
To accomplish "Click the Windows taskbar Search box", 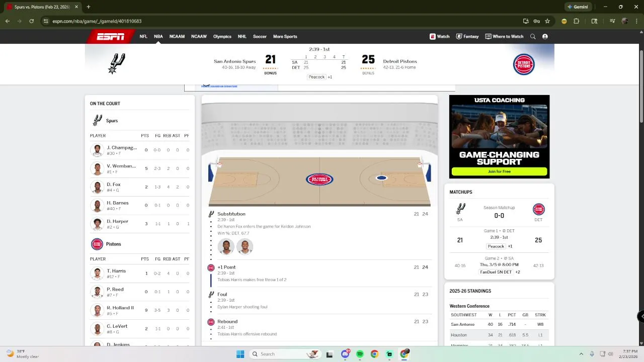I will tap(284, 354).
